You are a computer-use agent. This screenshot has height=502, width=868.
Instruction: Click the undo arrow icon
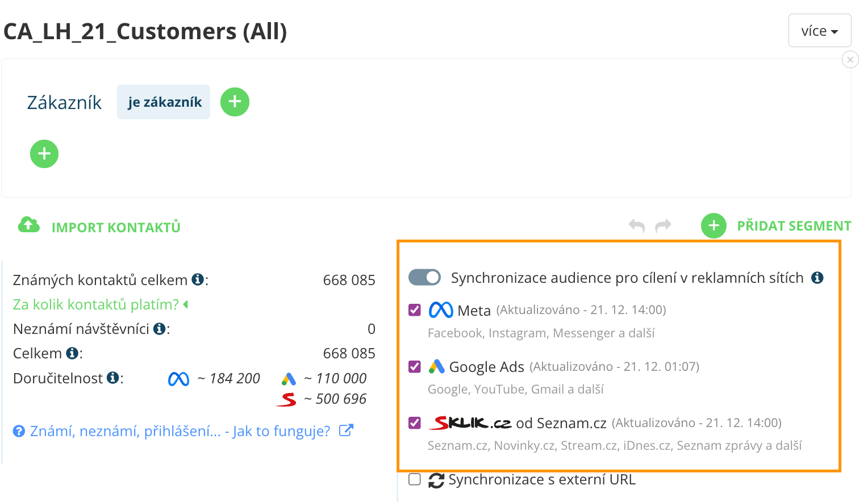point(637,226)
